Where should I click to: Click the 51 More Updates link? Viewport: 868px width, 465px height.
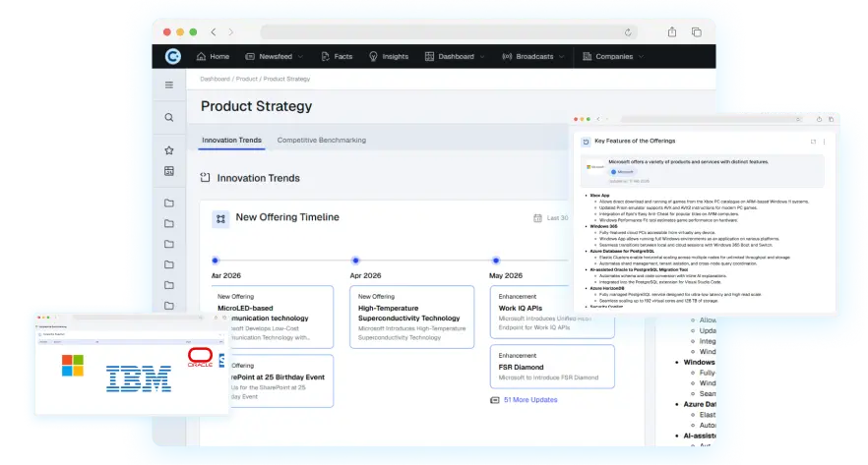pos(530,400)
